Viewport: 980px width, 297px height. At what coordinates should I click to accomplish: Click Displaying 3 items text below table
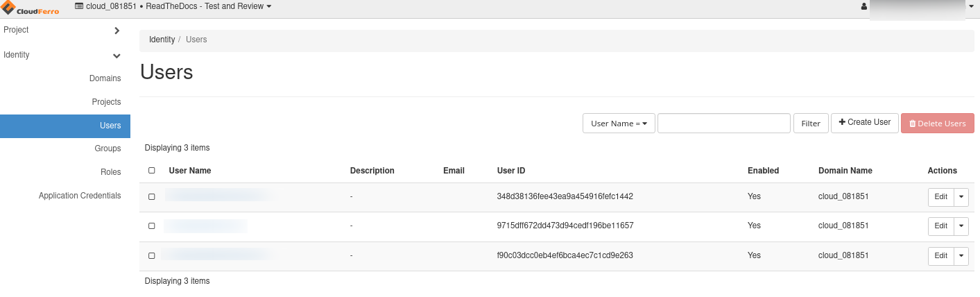(177, 281)
